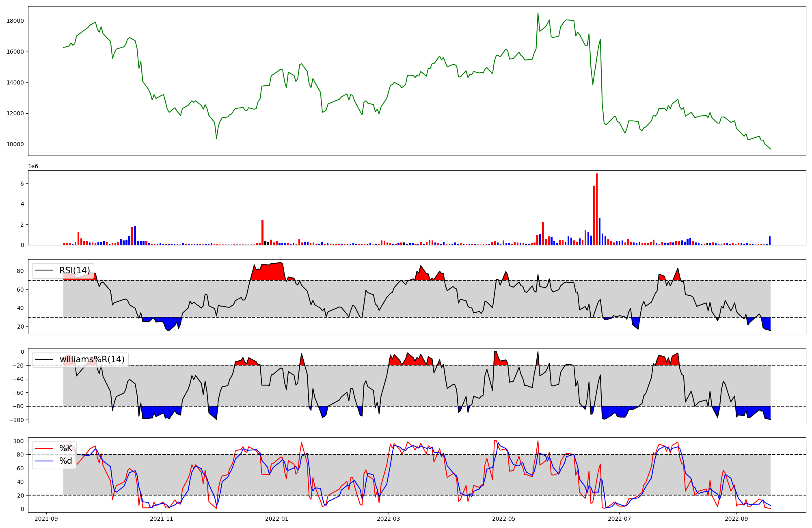Image resolution: width=812 pixels, height=528 pixels.
Task: Click the black RSI legend line sample
Action: pyautogui.click(x=44, y=270)
